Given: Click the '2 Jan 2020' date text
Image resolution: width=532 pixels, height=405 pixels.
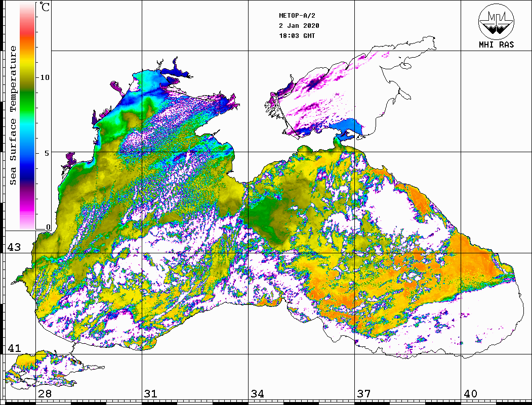Looking at the screenshot, I should [299, 26].
